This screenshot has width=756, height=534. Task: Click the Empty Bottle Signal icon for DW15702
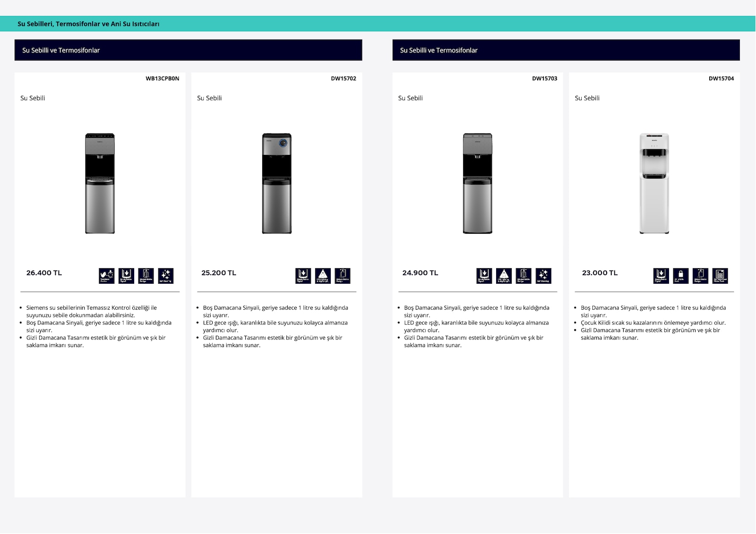(303, 276)
